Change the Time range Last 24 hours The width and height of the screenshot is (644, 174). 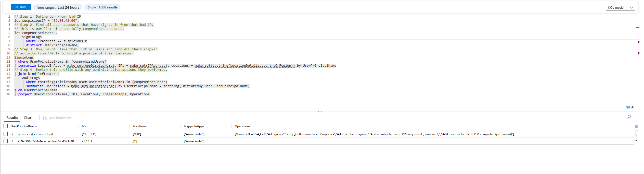pos(58,7)
